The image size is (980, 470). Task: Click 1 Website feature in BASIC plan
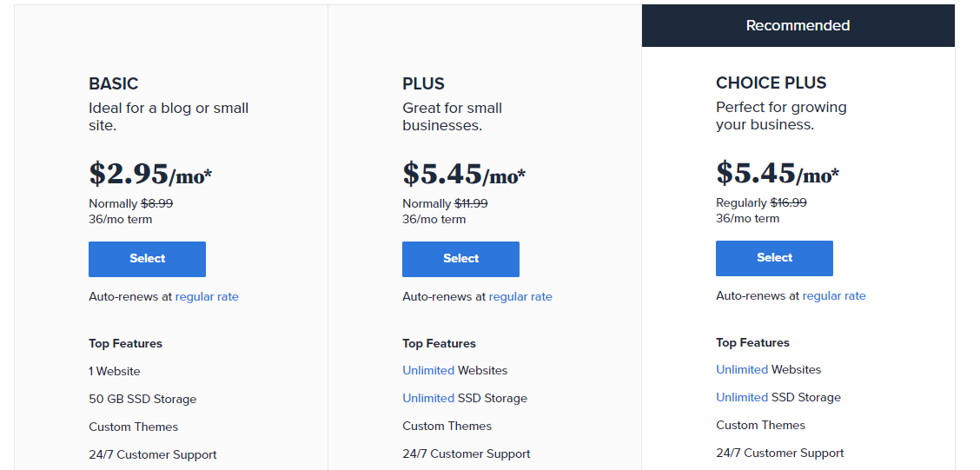tap(115, 372)
